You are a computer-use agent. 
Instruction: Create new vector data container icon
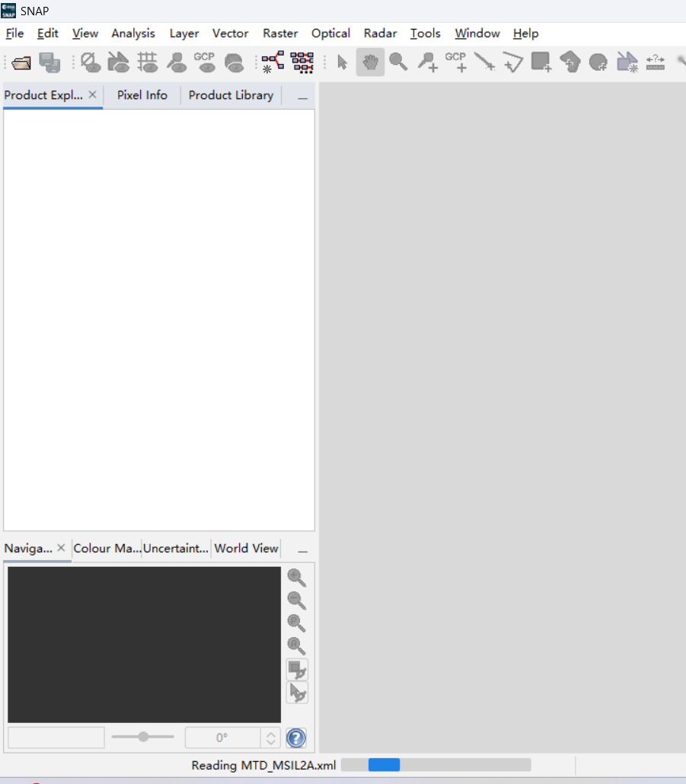coord(627,62)
